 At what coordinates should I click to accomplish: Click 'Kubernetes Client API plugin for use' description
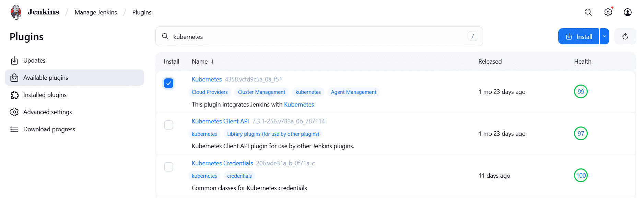pos(273,146)
